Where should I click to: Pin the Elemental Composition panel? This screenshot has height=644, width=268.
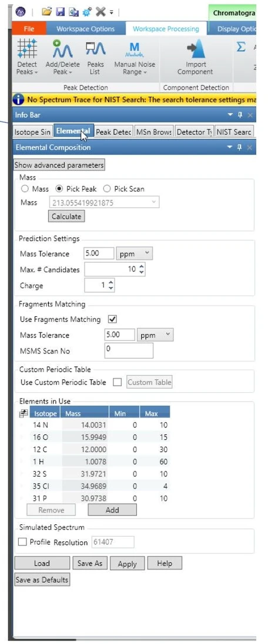(x=240, y=147)
